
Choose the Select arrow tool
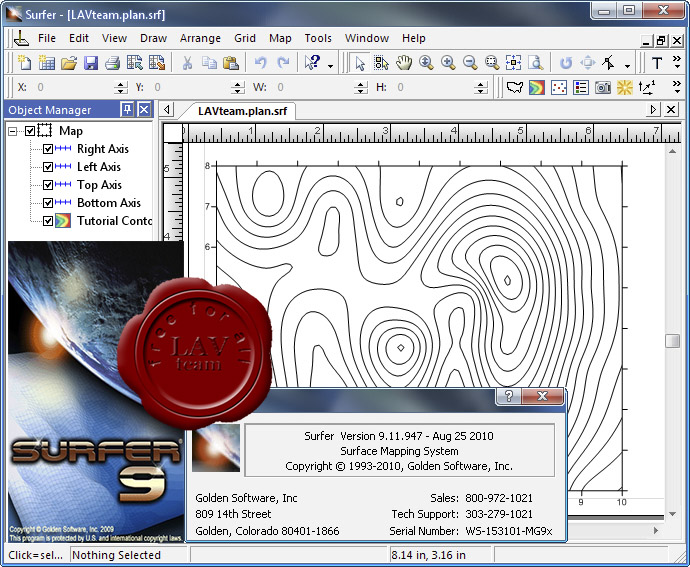tap(360, 63)
